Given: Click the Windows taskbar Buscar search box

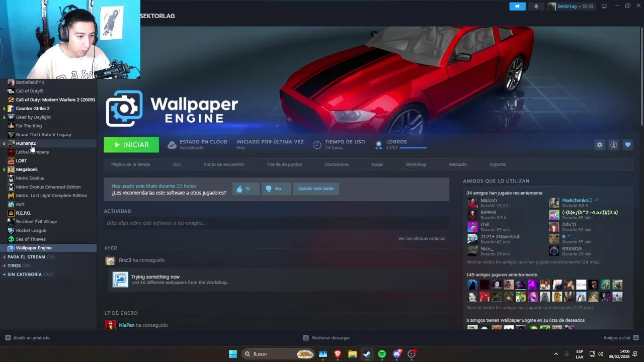Looking at the screenshot, I should click(x=278, y=354).
